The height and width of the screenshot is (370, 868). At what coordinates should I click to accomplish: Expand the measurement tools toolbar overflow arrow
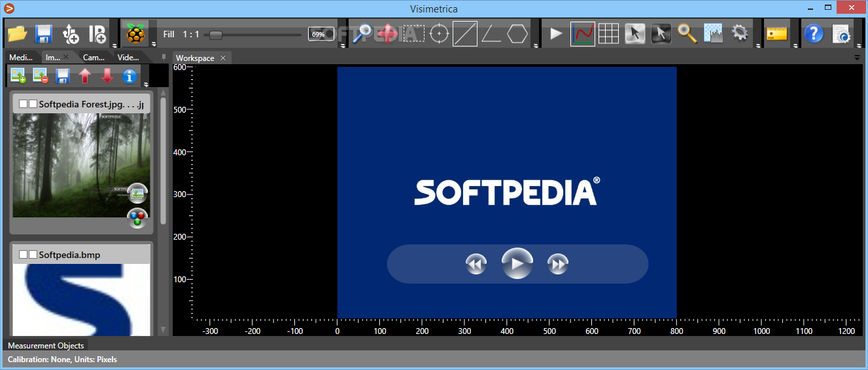point(536,45)
